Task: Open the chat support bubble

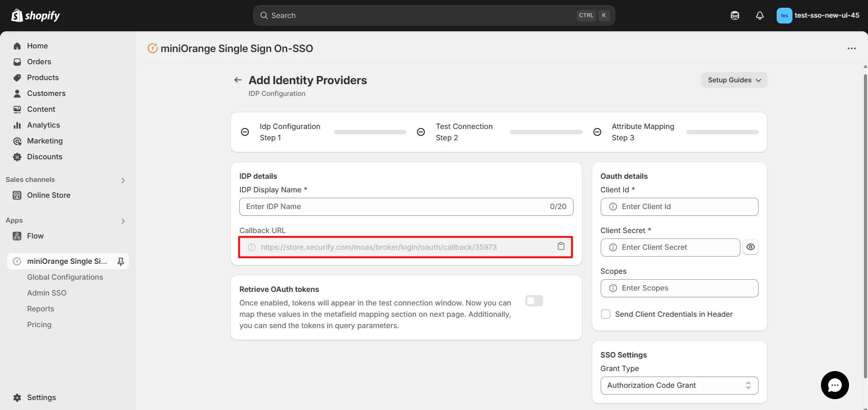Action: point(835,385)
